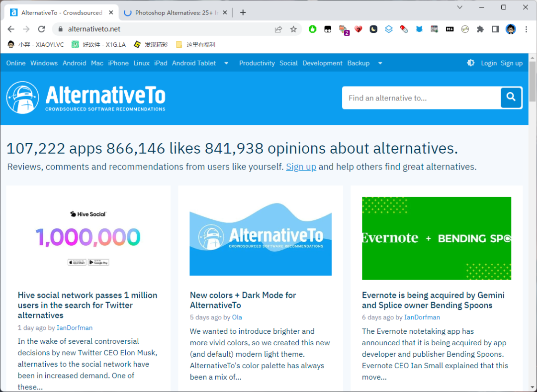This screenshot has width=537, height=392.
Task: Open the round white extension icon
Action: point(465,29)
